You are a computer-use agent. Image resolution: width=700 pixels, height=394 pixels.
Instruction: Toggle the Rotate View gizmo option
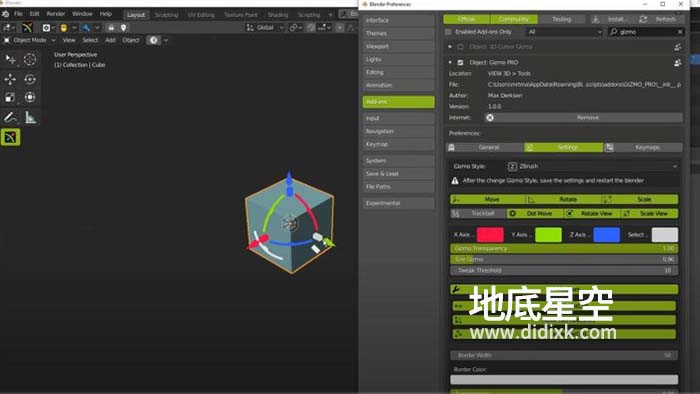coord(592,214)
